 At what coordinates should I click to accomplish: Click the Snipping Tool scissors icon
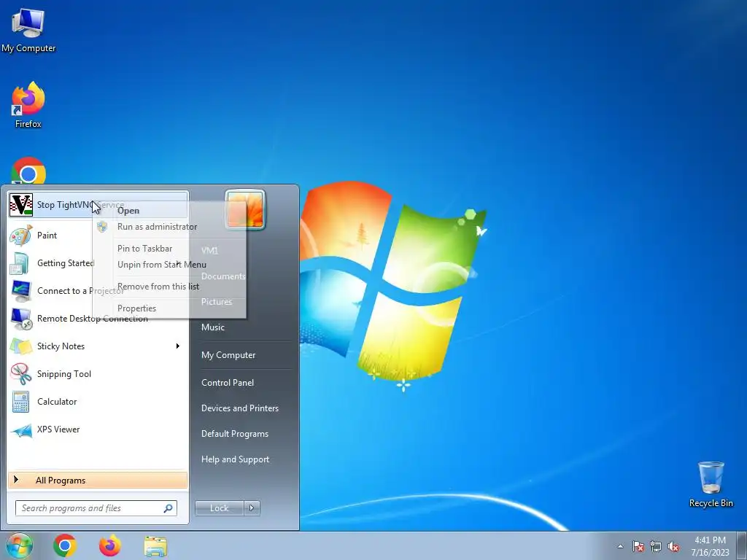[x=21, y=374]
